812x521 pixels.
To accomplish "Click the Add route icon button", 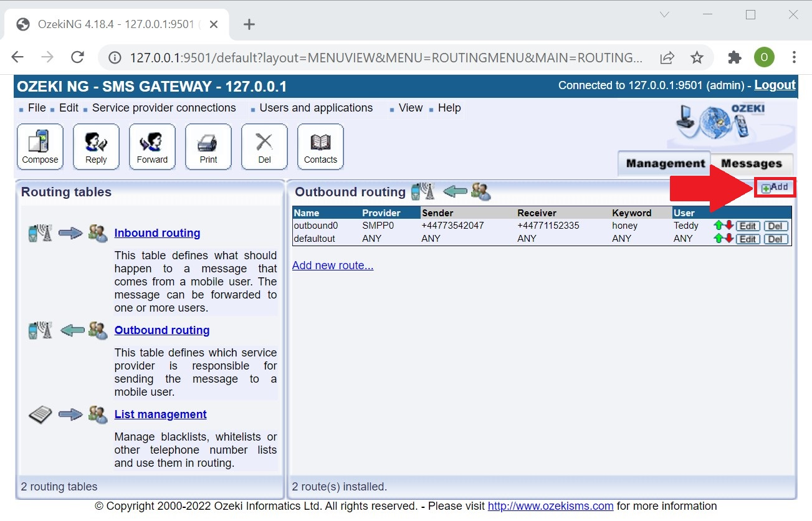I will click(775, 188).
